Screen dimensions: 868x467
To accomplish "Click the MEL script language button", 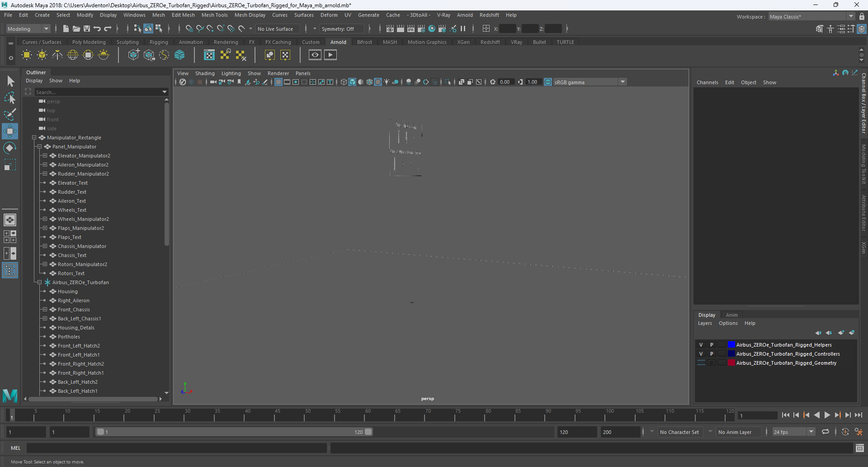I will point(16,448).
